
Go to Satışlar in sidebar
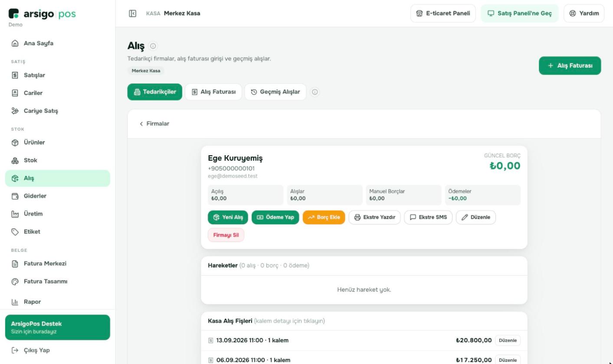58,75
